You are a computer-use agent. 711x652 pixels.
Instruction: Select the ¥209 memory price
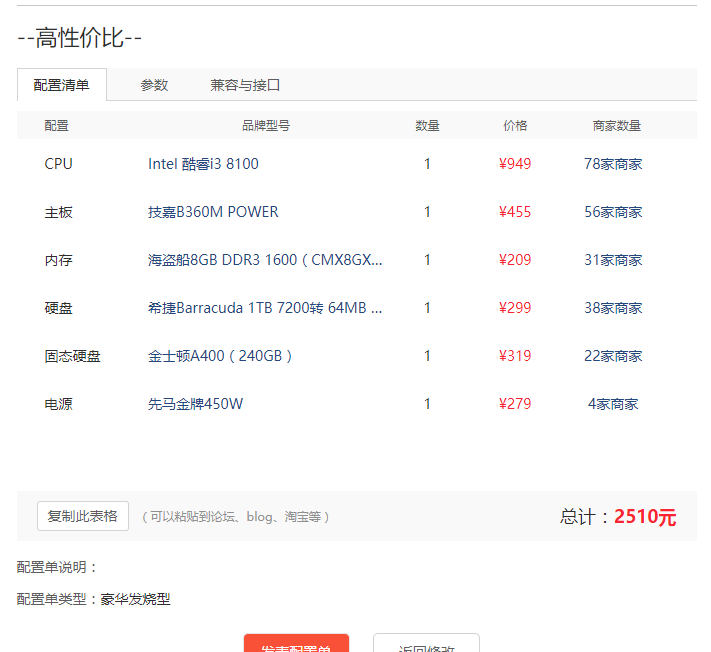(x=515, y=260)
